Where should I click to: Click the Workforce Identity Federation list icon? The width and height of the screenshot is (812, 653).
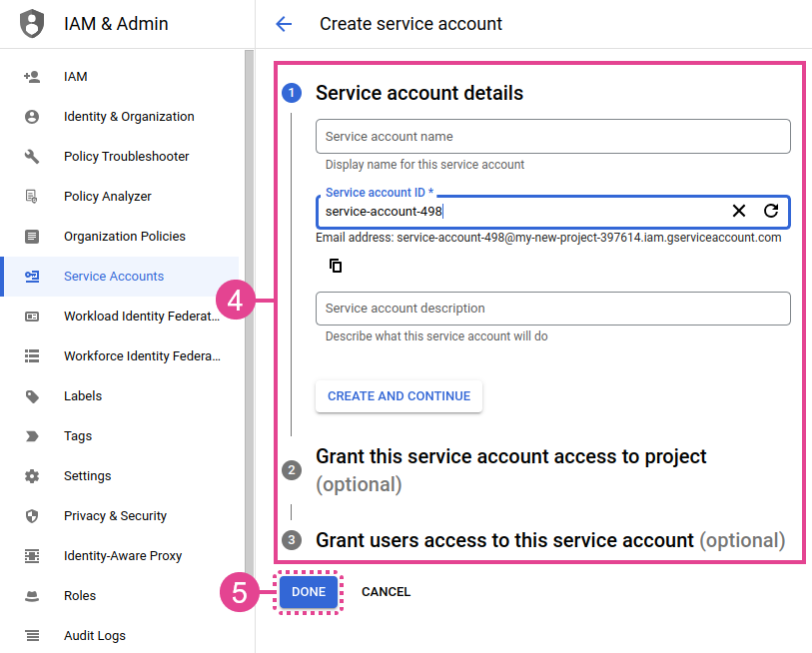coord(32,355)
